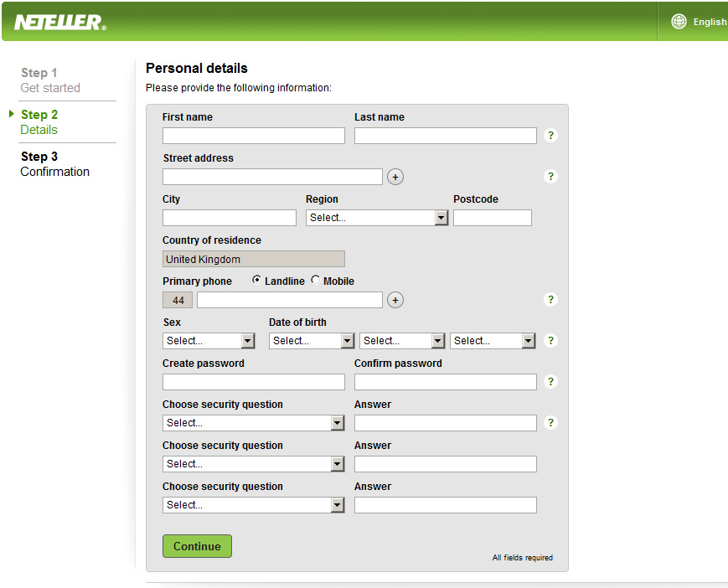Click the globe icon in the header

679,21
